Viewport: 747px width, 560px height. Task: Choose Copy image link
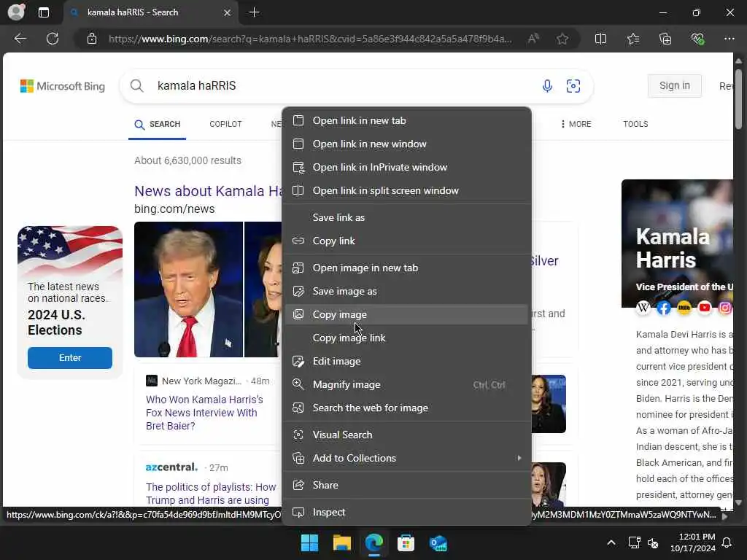point(406,338)
